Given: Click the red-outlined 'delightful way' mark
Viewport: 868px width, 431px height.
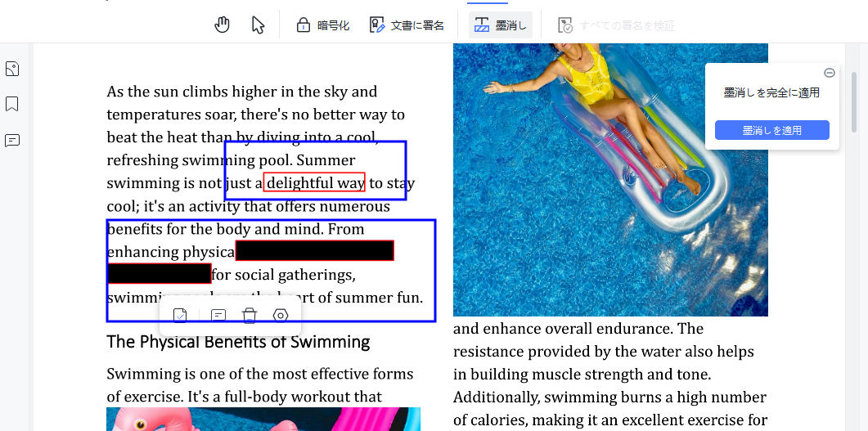Looking at the screenshot, I should click(314, 182).
